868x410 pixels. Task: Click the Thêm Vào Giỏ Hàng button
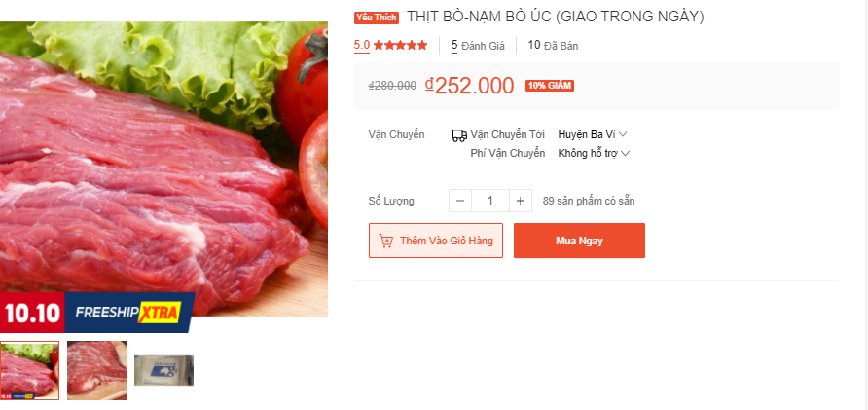coord(436,241)
